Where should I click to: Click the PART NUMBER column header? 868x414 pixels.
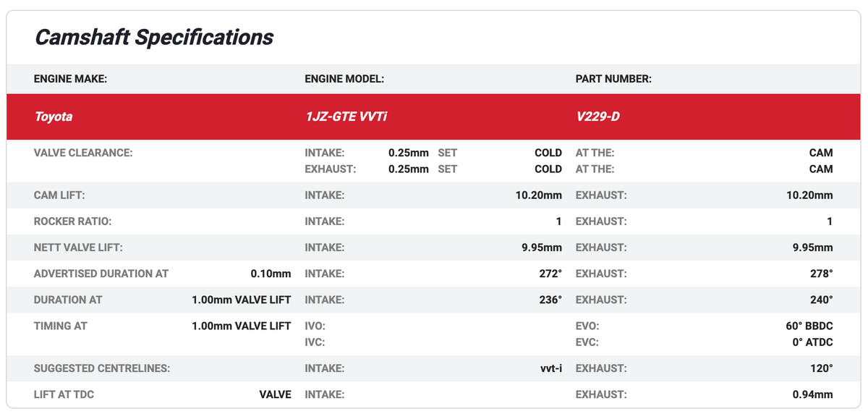(613, 79)
